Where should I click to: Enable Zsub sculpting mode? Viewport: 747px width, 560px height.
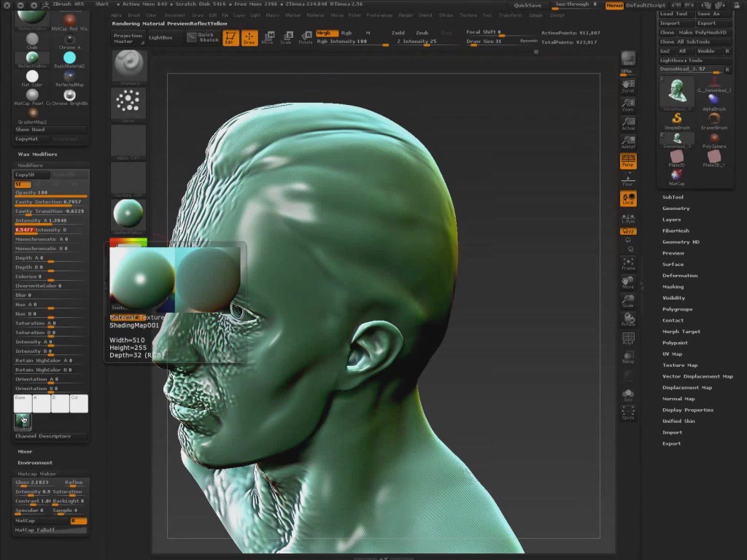(422, 33)
